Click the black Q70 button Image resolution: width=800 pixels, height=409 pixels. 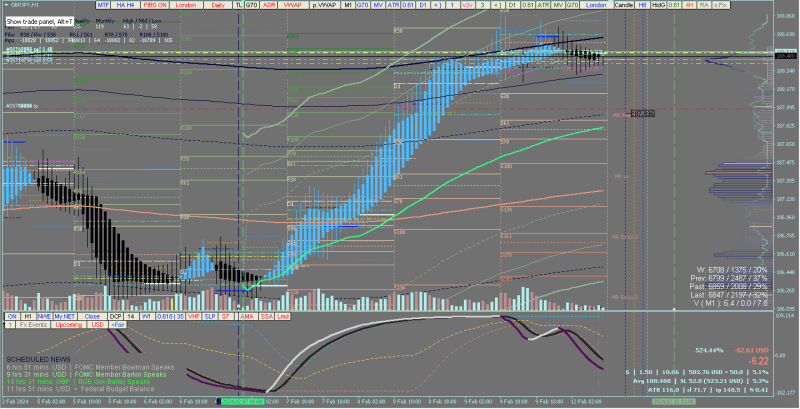[x=251, y=5]
